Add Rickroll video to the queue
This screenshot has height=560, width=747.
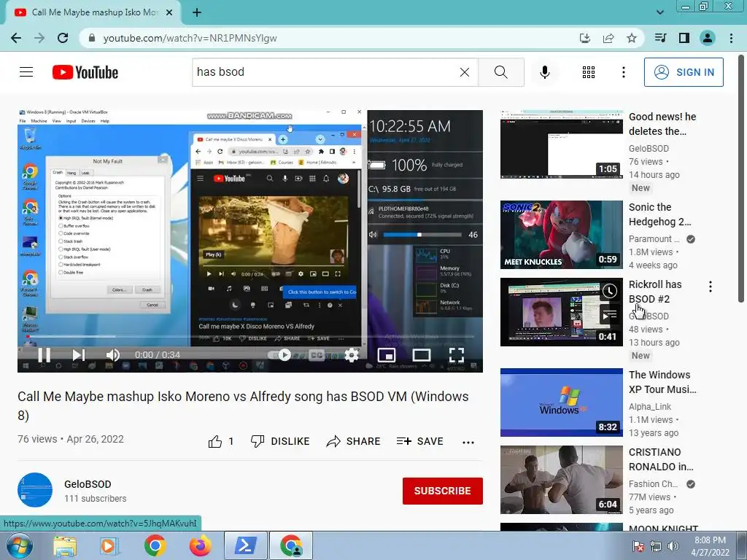pyautogui.click(x=609, y=315)
